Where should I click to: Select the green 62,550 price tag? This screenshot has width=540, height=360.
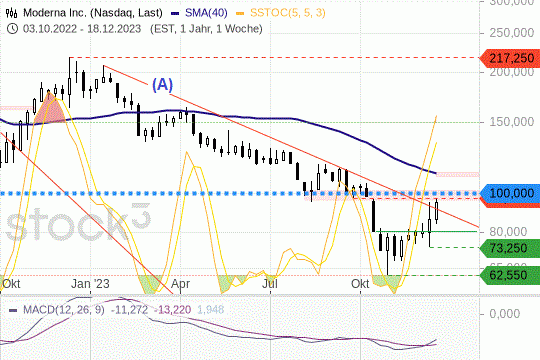(x=509, y=275)
